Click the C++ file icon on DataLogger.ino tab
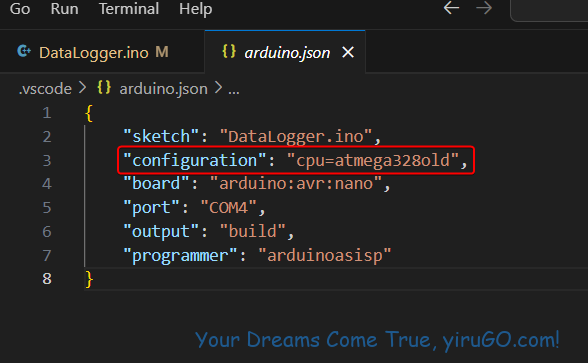 coord(24,51)
